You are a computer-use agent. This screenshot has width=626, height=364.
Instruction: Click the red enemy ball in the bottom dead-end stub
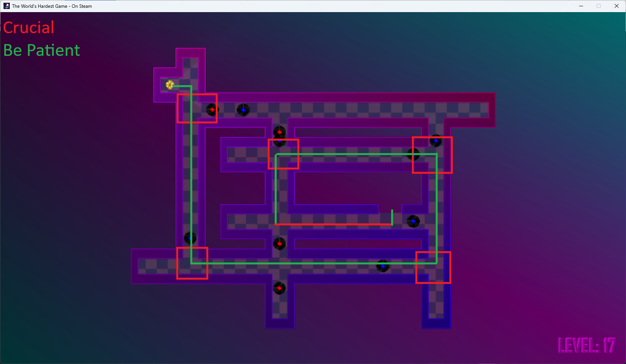click(279, 288)
